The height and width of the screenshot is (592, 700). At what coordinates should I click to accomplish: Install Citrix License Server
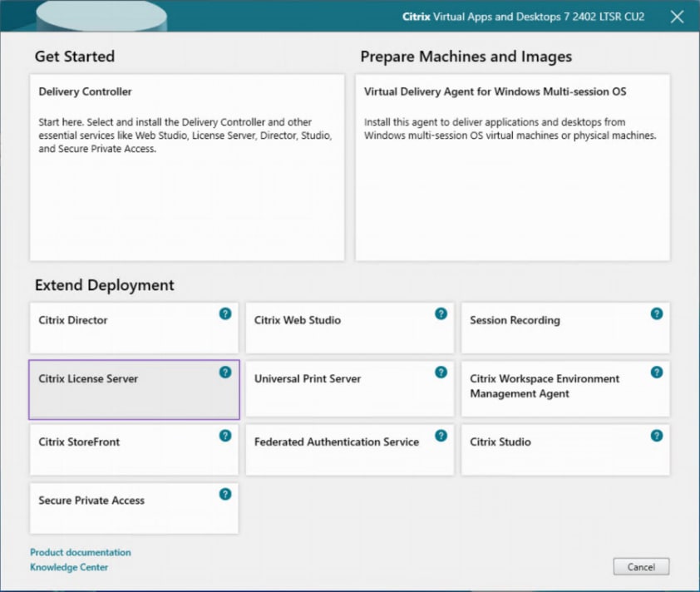[134, 390]
